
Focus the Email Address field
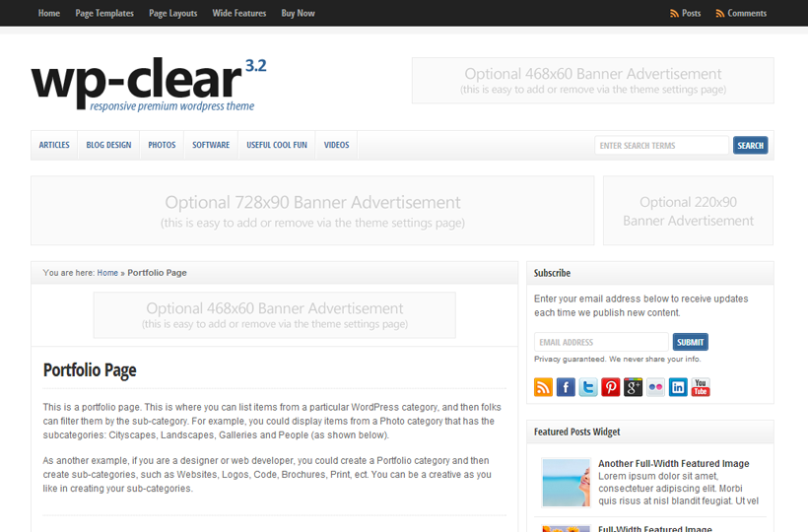[601, 342]
